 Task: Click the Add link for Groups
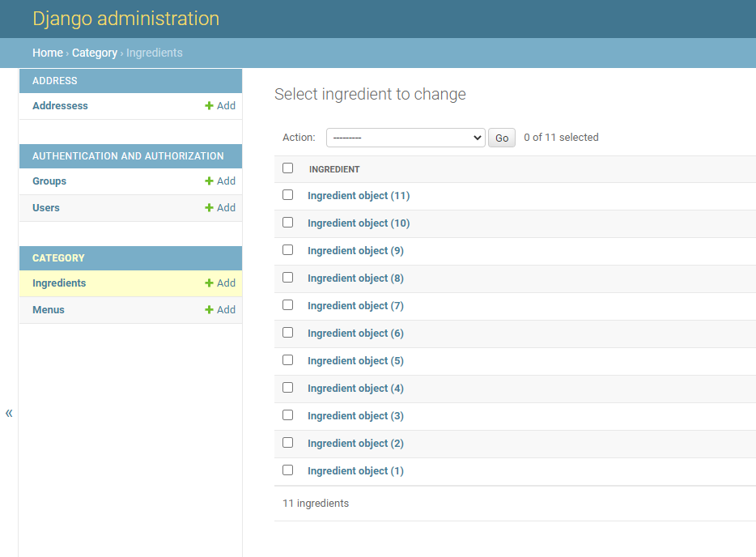pyautogui.click(x=220, y=181)
